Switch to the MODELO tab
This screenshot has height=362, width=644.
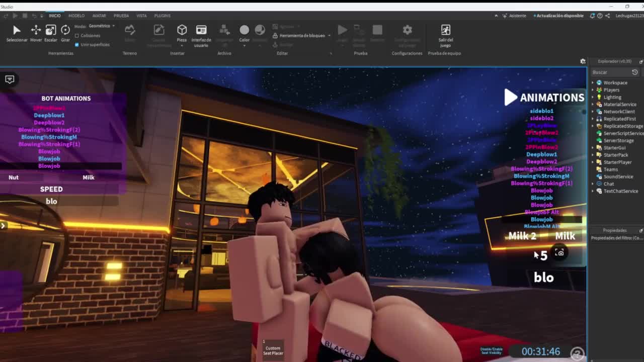pos(76,16)
